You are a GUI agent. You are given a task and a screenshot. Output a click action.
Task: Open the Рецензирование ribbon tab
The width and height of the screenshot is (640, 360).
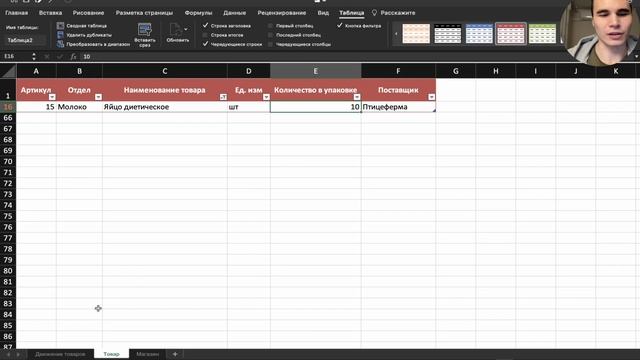282,13
